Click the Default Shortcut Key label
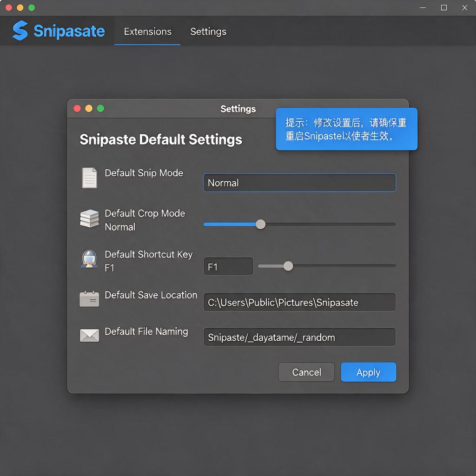Viewport: 476px width, 476px height. pos(149,254)
